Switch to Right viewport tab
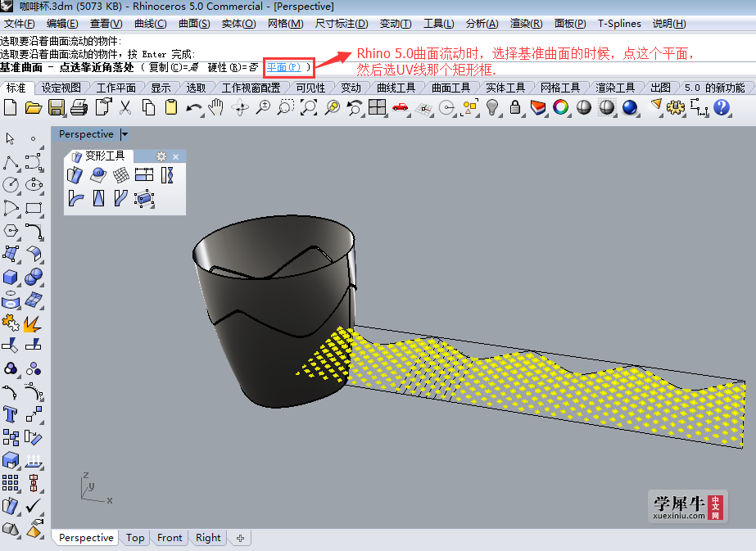 (208, 538)
